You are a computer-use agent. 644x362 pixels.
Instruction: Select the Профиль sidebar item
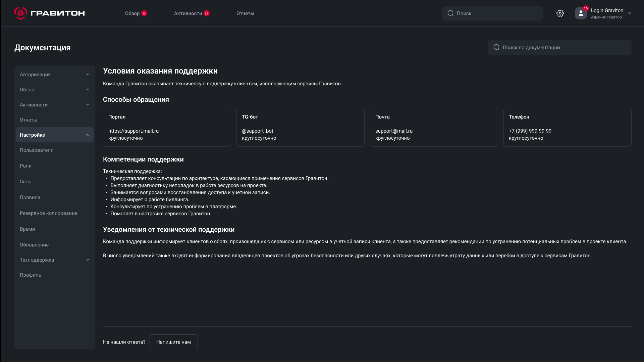click(x=31, y=275)
